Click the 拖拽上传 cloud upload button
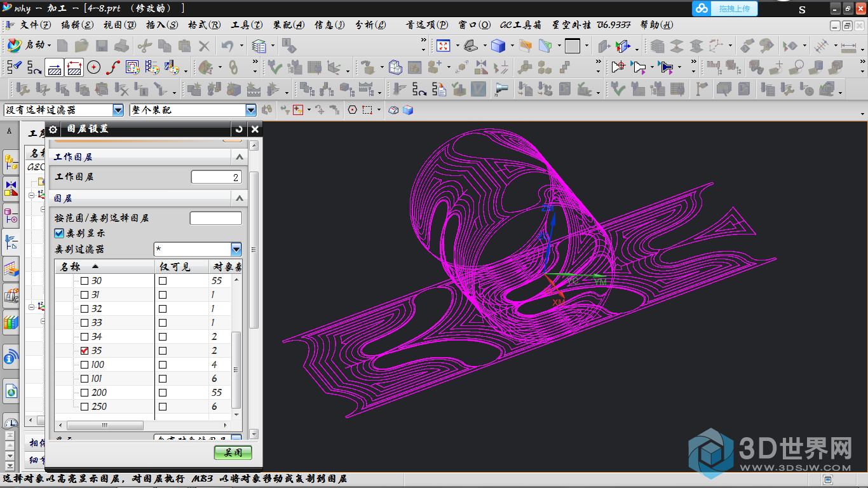This screenshot has height=488, width=868. click(x=726, y=8)
